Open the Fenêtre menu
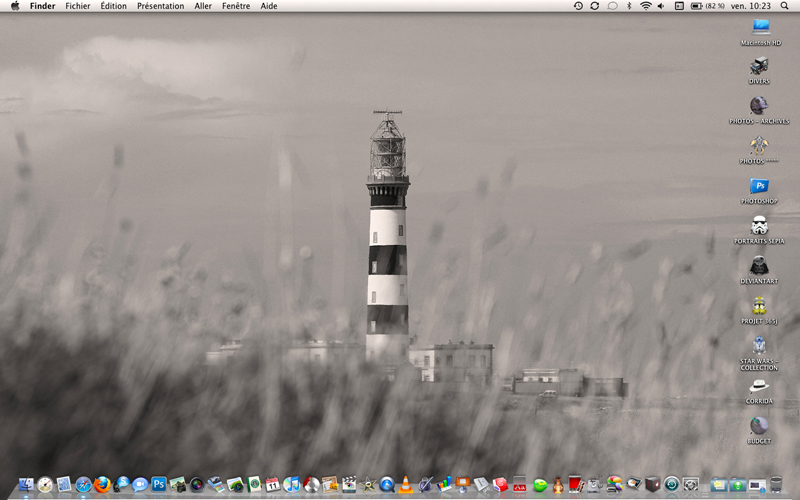Viewport: 800px width, 500px height. pos(236,6)
